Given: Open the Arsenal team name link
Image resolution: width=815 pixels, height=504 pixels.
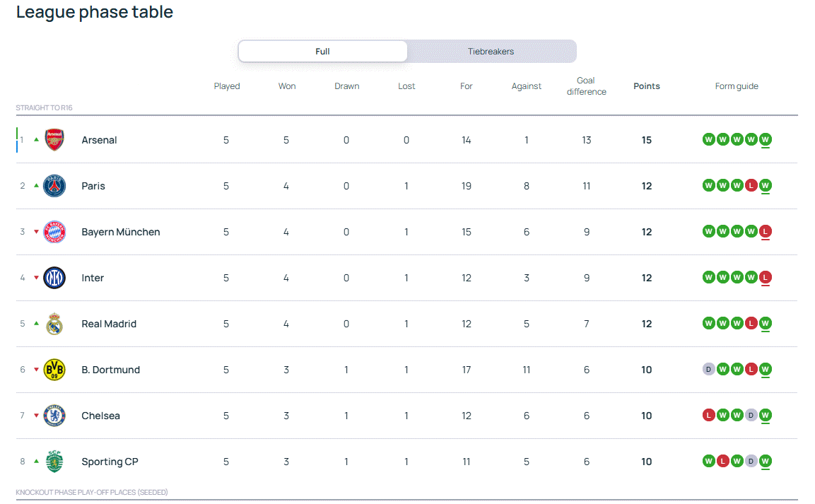Looking at the screenshot, I should point(99,140).
